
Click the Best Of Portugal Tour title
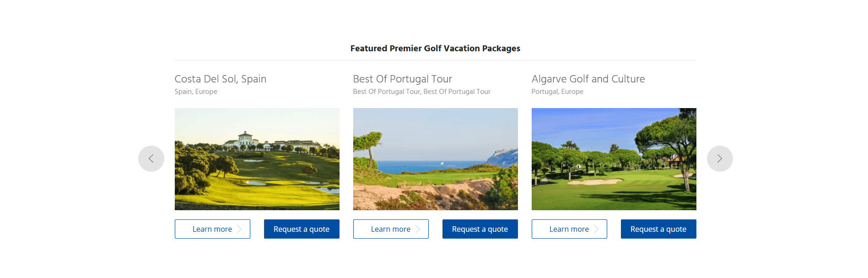tap(403, 79)
